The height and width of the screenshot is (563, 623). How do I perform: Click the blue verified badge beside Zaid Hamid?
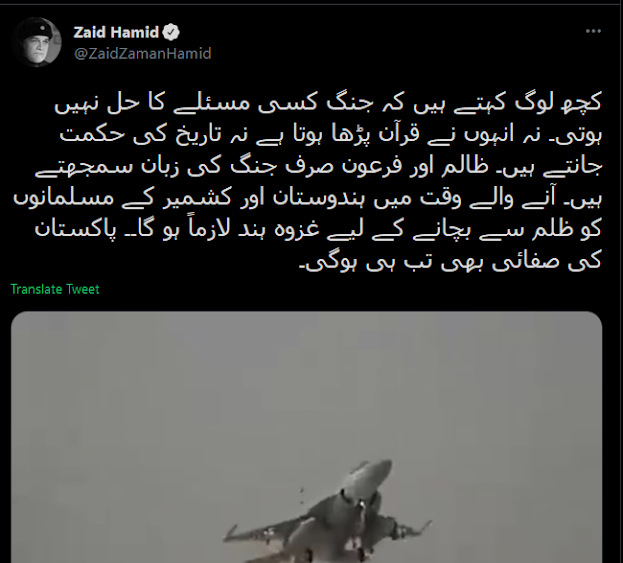point(171,32)
